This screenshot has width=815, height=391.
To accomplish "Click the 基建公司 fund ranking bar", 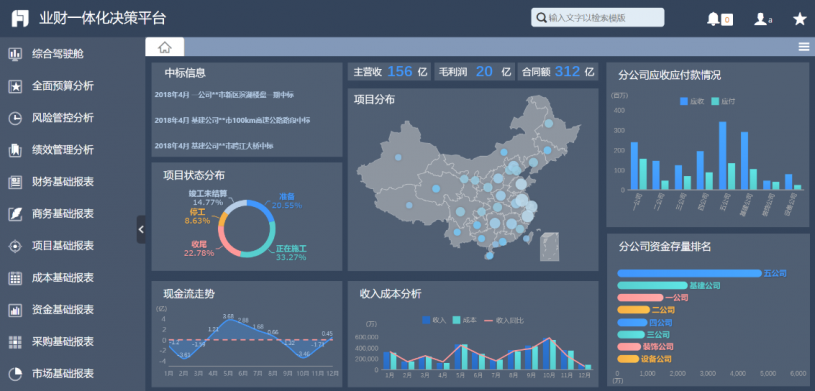I will [x=652, y=285].
